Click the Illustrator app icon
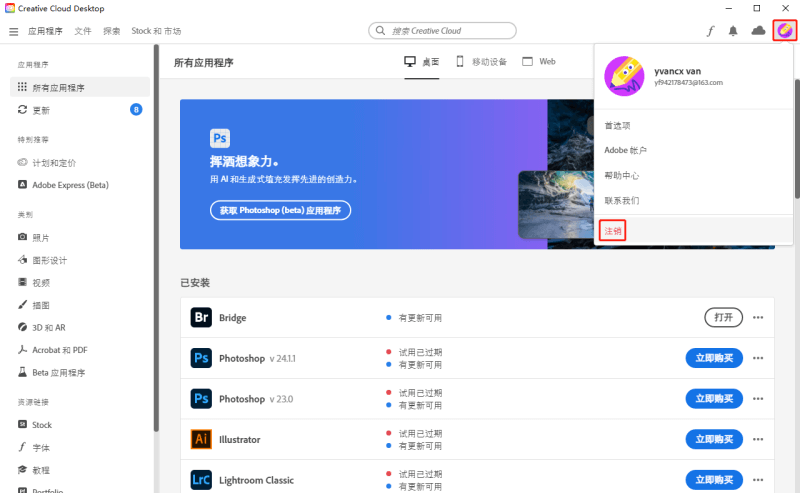Image resolution: width=800 pixels, height=493 pixels. (x=201, y=439)
